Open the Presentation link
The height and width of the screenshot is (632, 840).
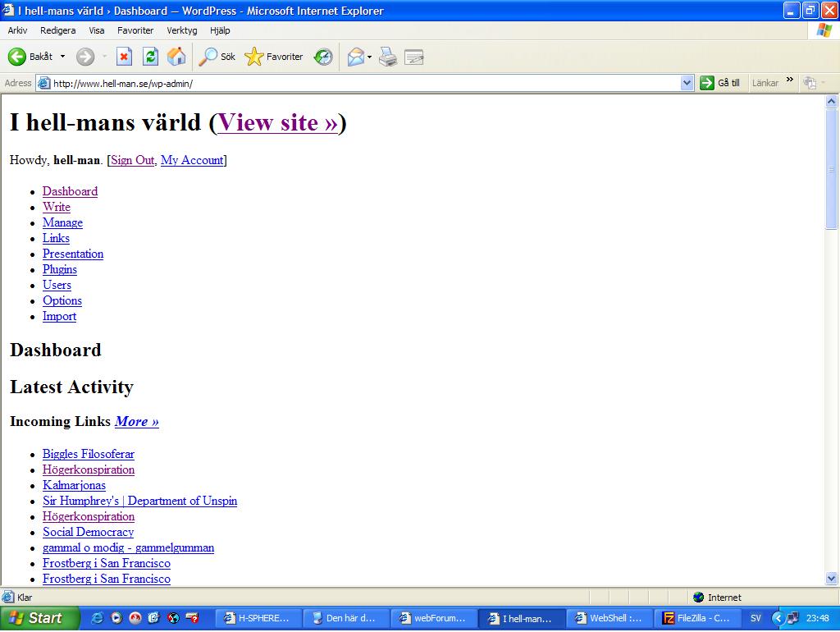(x=73, y=254)
